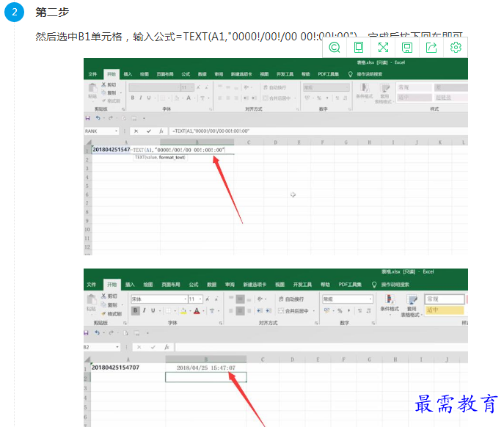Click PDF工具集 tab in second Excel screenshot
This screenshot has width=504, height=427.
click(x=350, y=285)
